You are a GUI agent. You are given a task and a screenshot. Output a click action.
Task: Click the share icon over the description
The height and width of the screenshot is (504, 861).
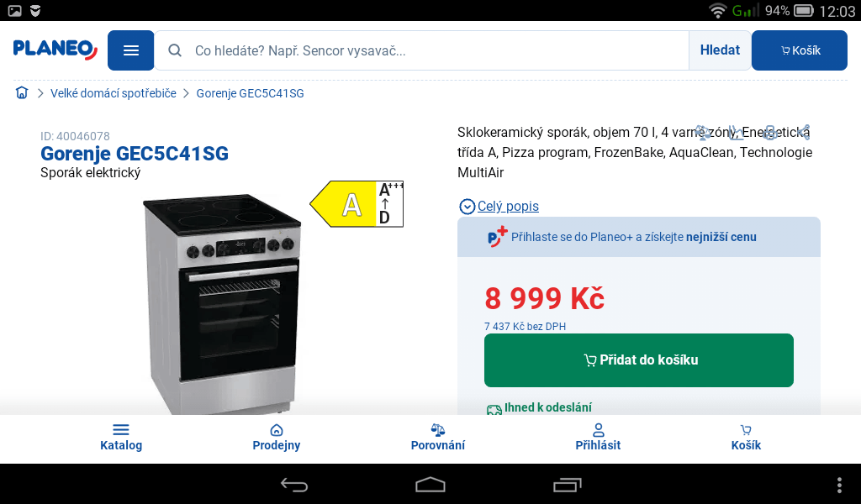(x=803, y=132)
